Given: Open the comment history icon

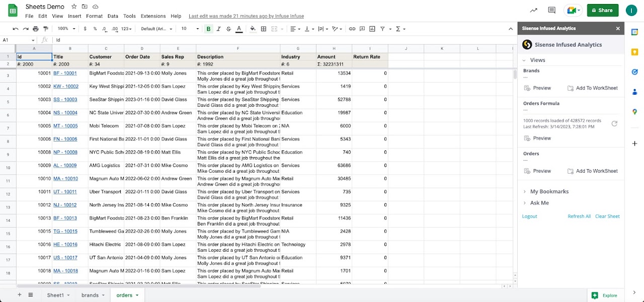Looking at the screenshot, I should click(551, 10).
